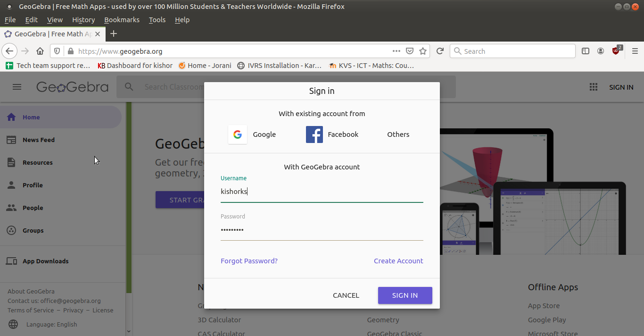Click the Groups circle icon
This screenshot has width=644, height=336.
tap(11, 230)
